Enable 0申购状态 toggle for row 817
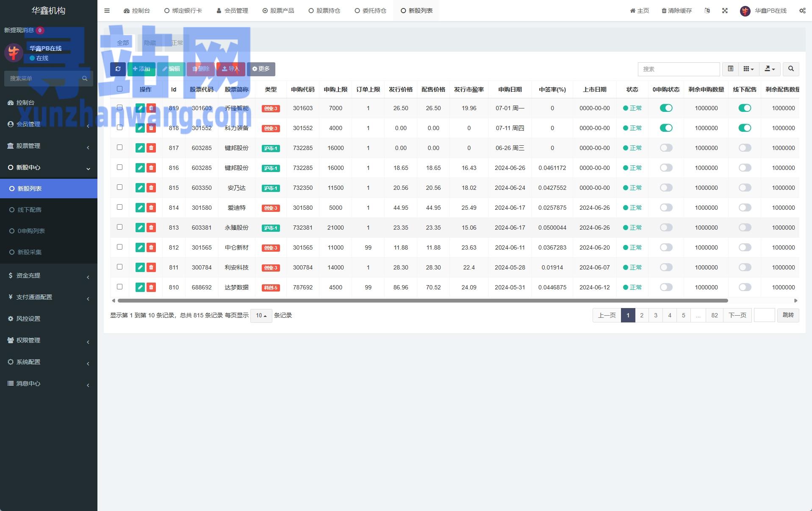 pos(666,148)
